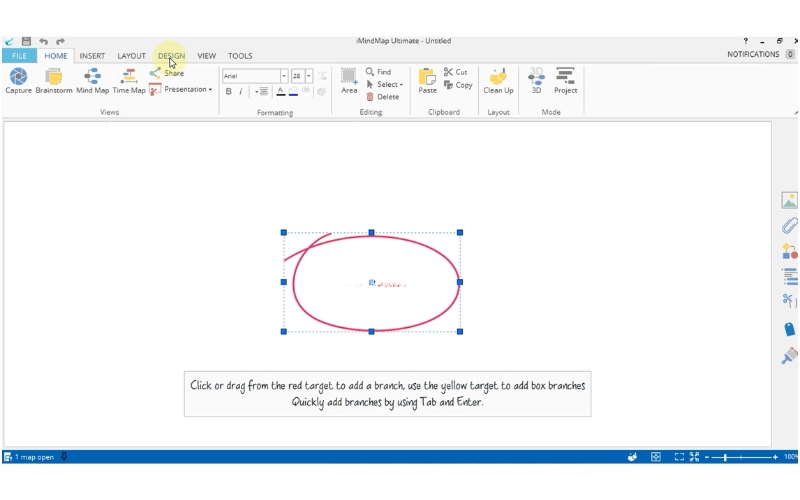This screenshot has height=500, width=800.
Task: Switch to the HOME tab
Action: coord(56,56)
